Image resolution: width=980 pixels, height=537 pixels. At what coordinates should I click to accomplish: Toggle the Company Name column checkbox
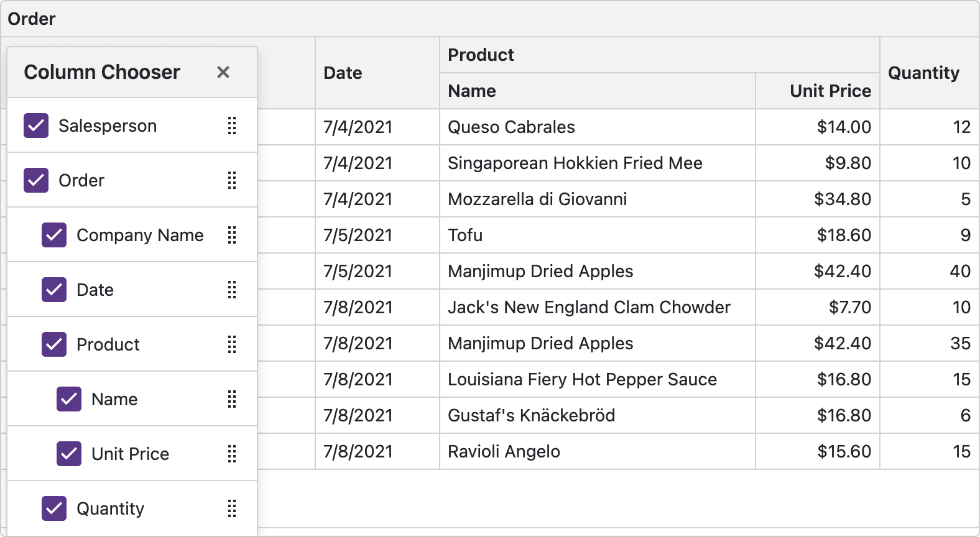pyautogui.click(x=54, y=235)
